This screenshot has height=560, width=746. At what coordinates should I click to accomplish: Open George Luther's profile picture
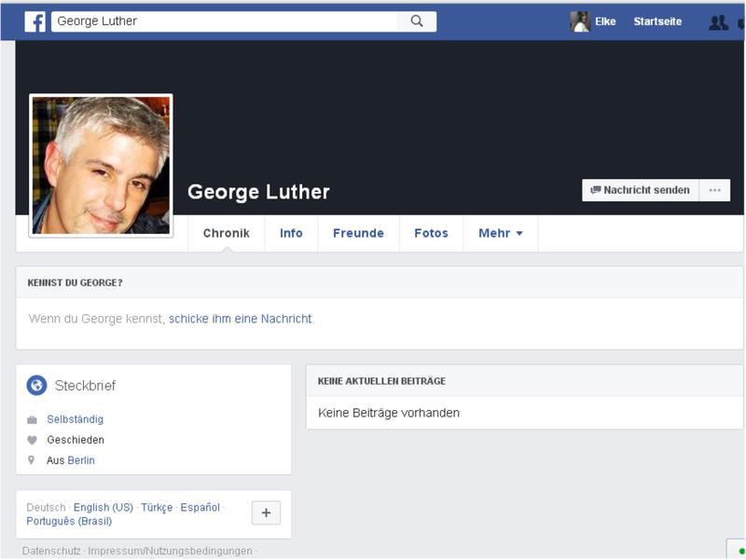click(x=101, y=165)
